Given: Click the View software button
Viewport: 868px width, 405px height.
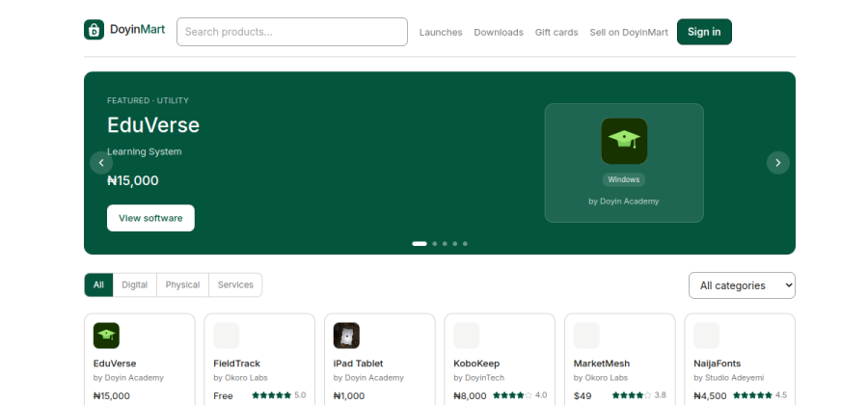Looking at the screenshot, I should tap(150, 218).
